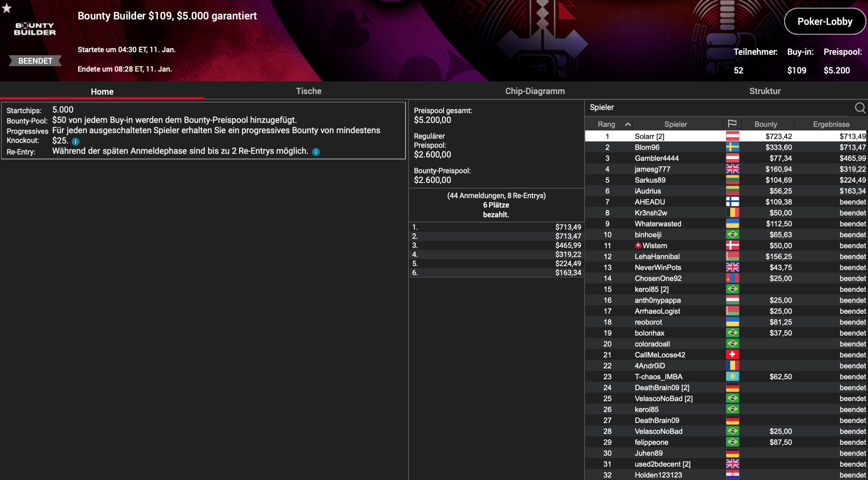Click the Swiss flag beside CallMeLoose42

[732, 355]
